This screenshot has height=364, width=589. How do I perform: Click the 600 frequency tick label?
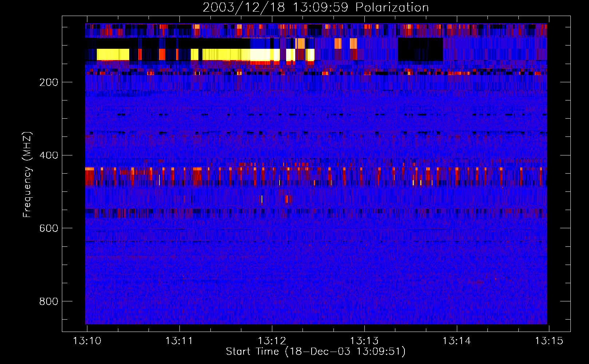coord(49,228)
